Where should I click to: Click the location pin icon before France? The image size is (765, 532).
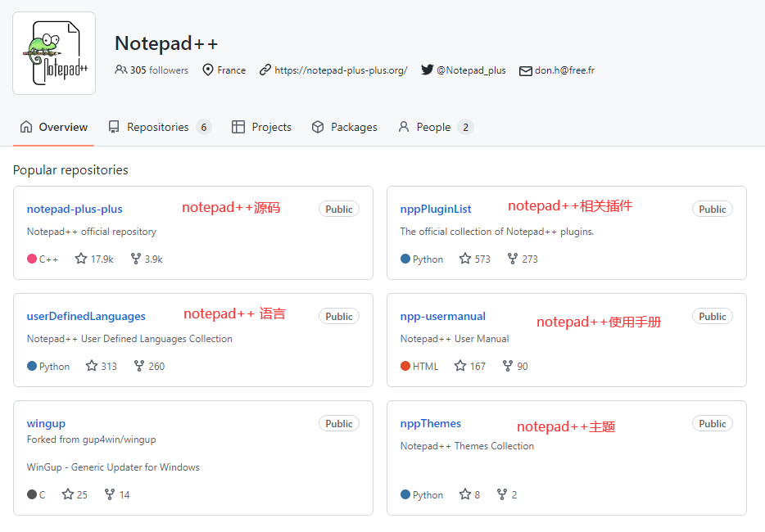pyautogui.click(x=209, y=70)
